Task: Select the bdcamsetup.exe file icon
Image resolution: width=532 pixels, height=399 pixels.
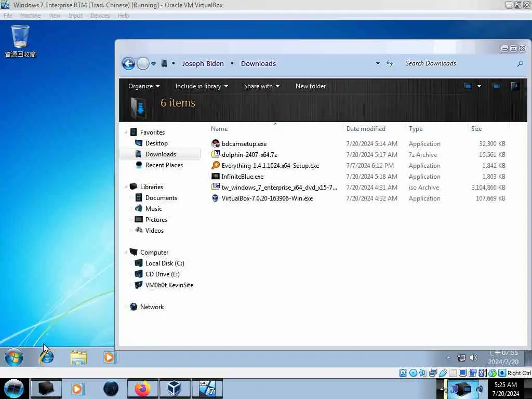Action: click(216, 143)
